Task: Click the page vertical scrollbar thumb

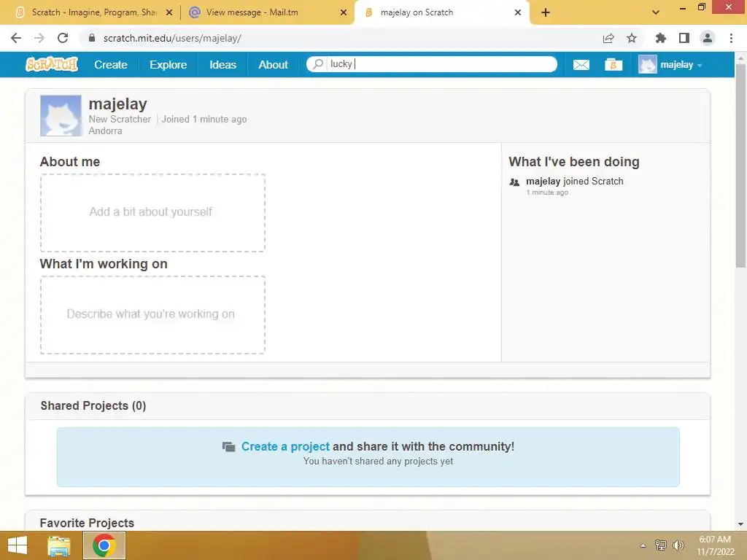Action: [x=741, y=166]
